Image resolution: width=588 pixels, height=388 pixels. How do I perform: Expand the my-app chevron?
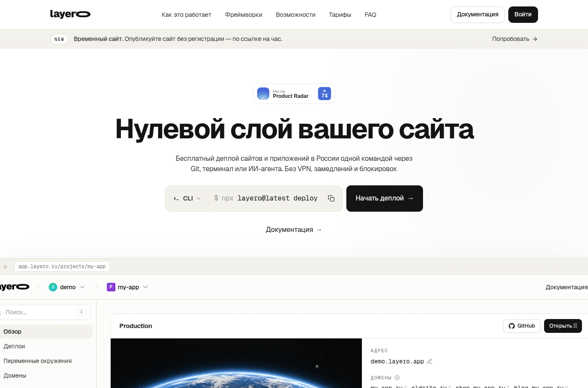click(146, 287)
